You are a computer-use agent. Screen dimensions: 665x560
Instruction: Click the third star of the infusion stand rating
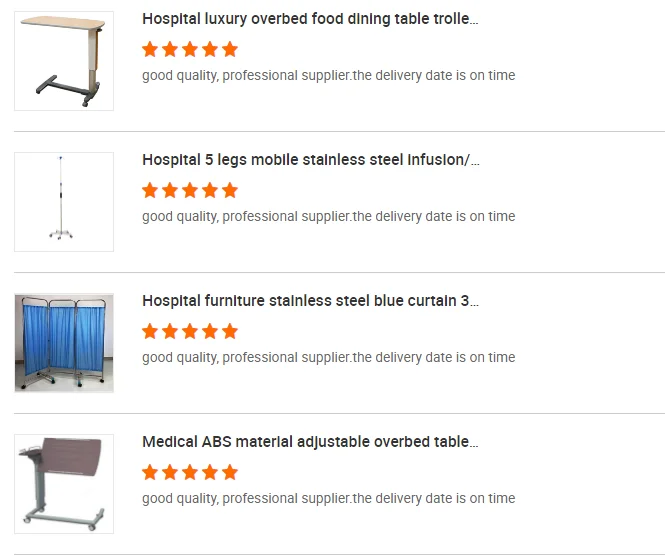(190, 190)
